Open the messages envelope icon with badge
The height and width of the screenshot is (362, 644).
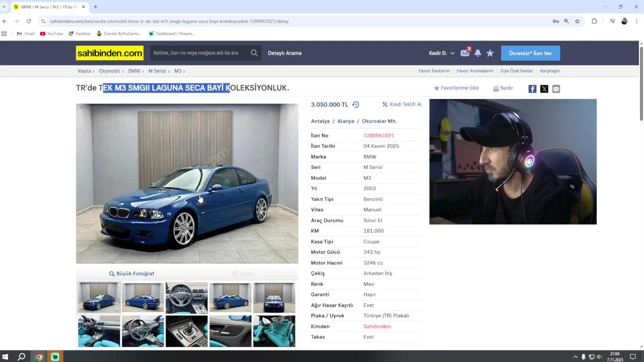(465, 53)
